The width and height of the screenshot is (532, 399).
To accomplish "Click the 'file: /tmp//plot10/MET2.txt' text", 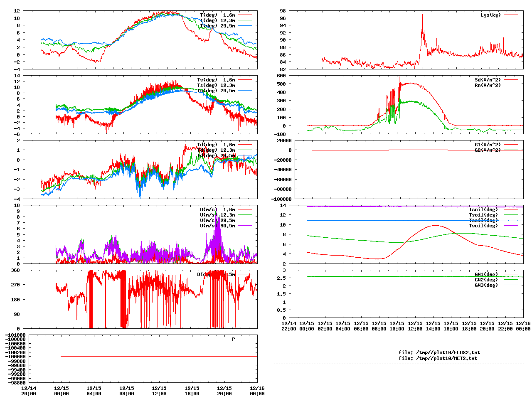I will tap(438, 358).
